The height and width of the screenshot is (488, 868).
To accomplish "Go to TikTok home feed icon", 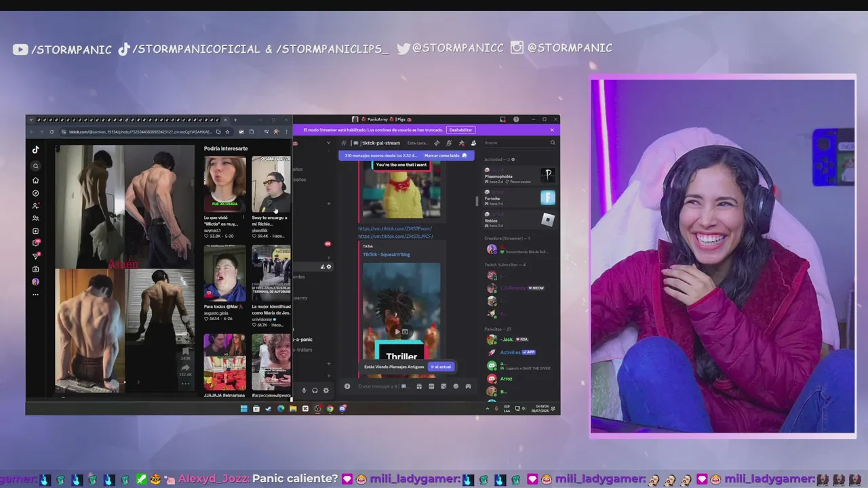I will click(x=36, y=180).
